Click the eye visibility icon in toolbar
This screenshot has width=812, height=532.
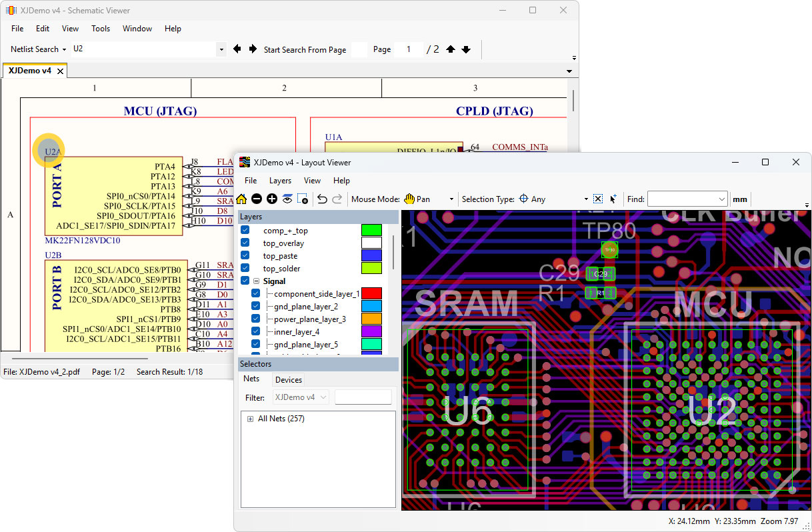287,199
